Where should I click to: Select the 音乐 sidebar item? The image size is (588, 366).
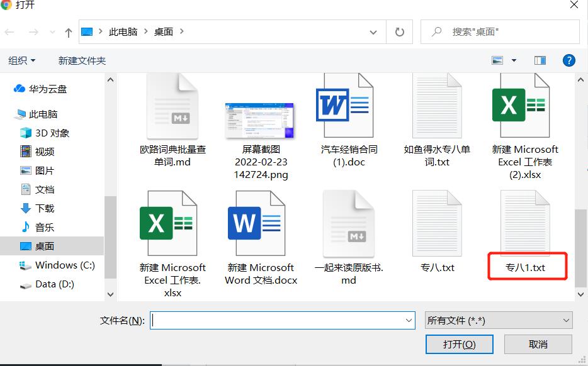(43, 227)
